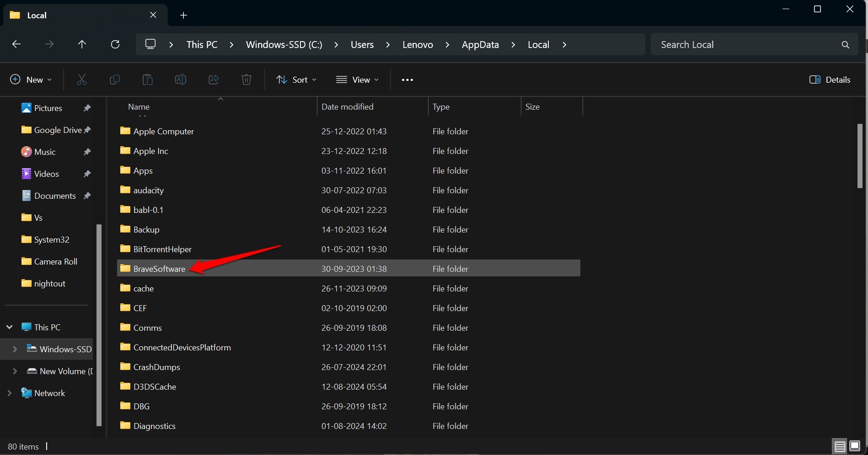The image size is (868, 455).
Task: Go up one folder level
Action: point(82,44)
